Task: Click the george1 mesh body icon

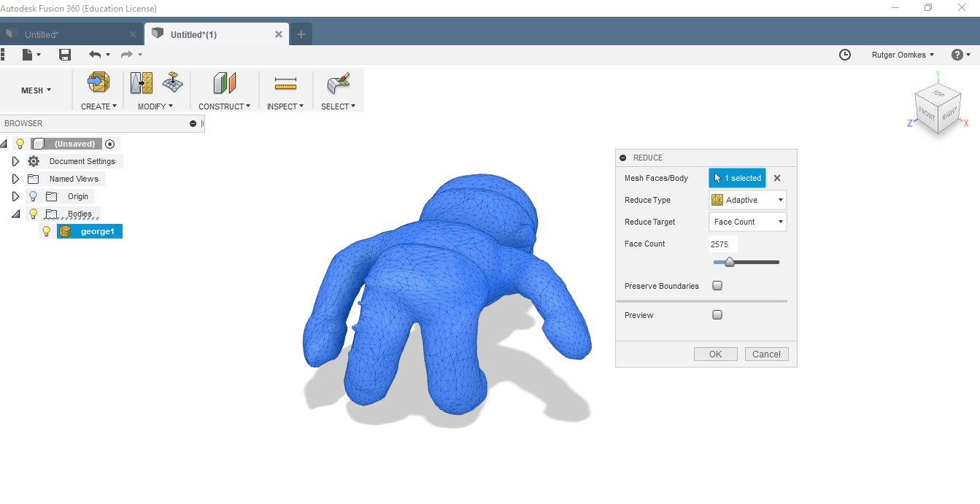Action: [66, 231]
